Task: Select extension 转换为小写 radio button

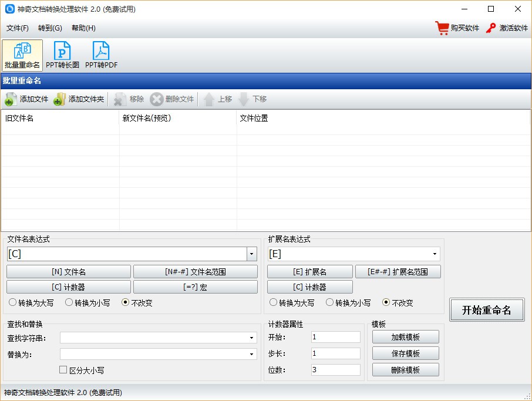Action: pos(329,302)
